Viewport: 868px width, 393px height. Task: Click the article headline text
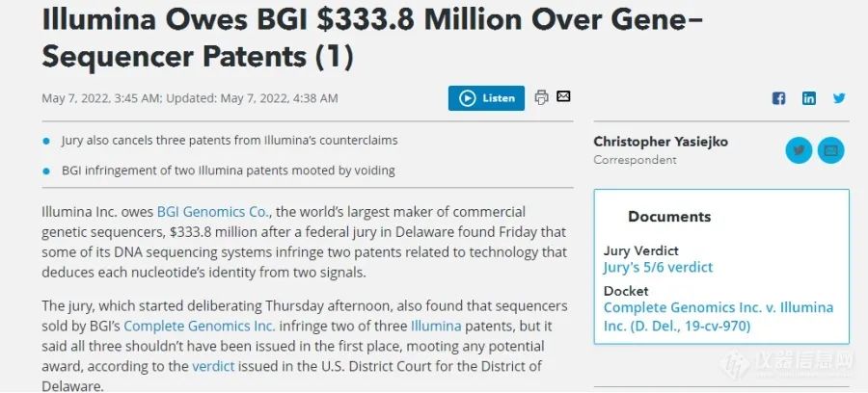[x=372, y=37]
